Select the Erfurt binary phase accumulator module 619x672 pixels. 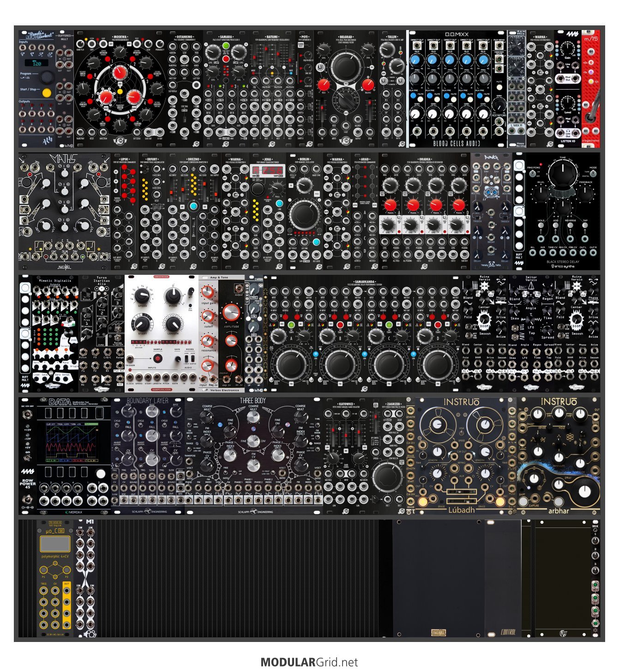point(152,212)
